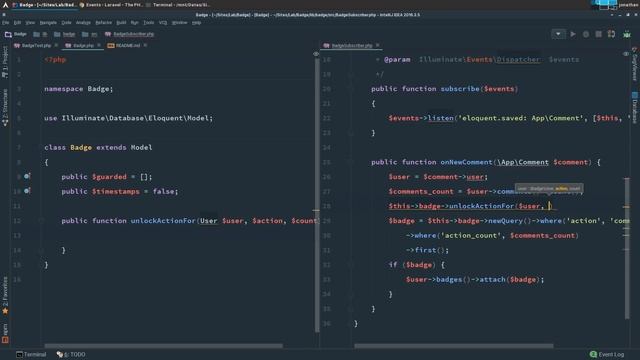Click the badge folder in navigation bar
The height and width of the screenshot is (360, 640).
[x=64, y=34]
